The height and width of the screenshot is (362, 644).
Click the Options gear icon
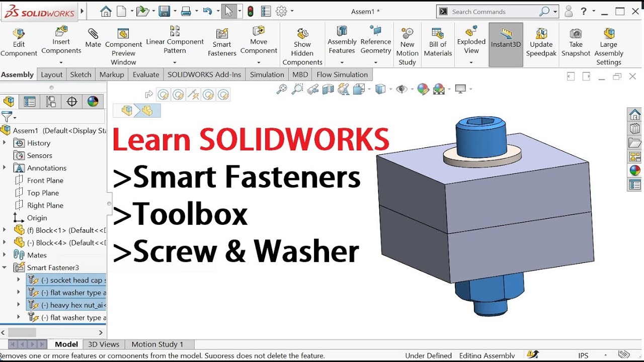pos(281,12)
